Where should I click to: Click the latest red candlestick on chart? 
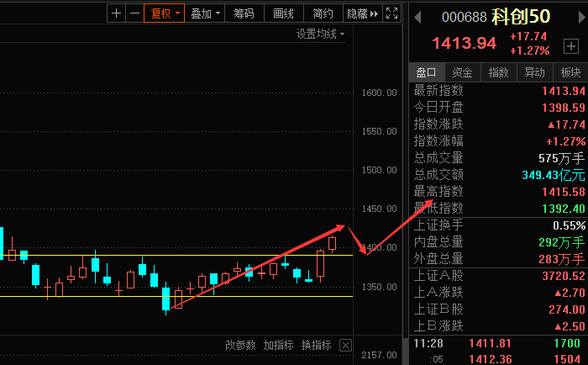click(x=333, y=243)
